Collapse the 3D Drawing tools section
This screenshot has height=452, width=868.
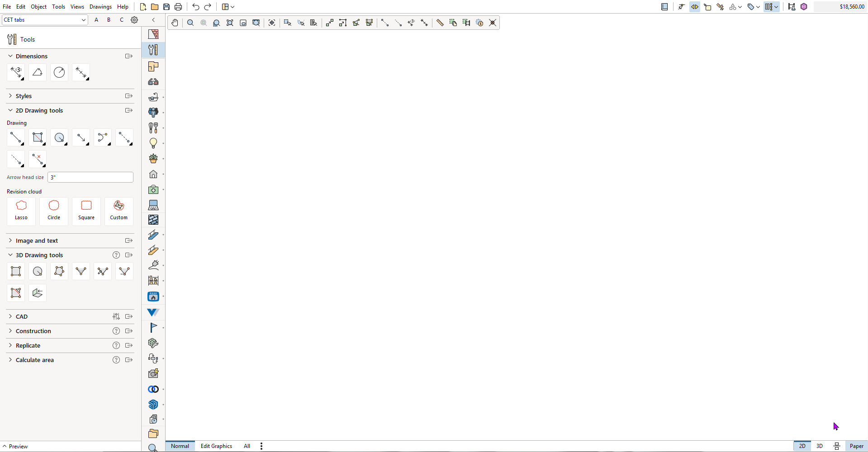tap(10, 255)
